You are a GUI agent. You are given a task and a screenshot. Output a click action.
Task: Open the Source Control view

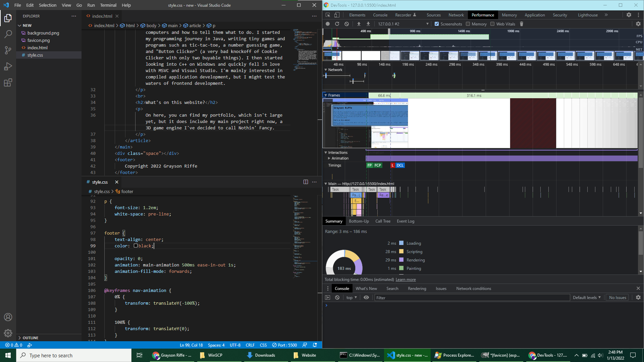click(x=8, y=50)
